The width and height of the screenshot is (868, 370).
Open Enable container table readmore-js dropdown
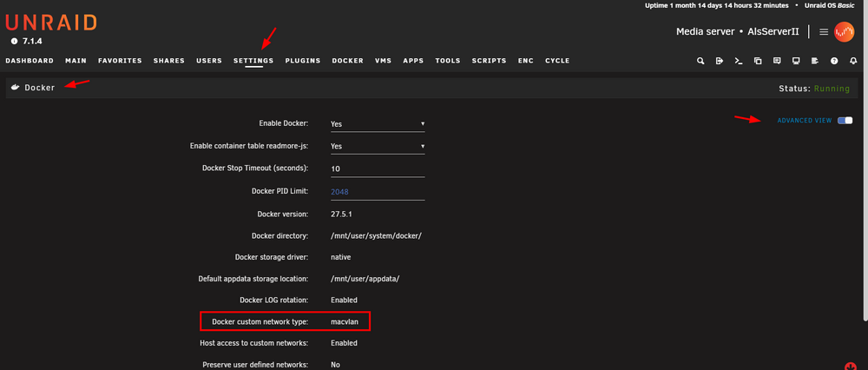tap(378, 146)
